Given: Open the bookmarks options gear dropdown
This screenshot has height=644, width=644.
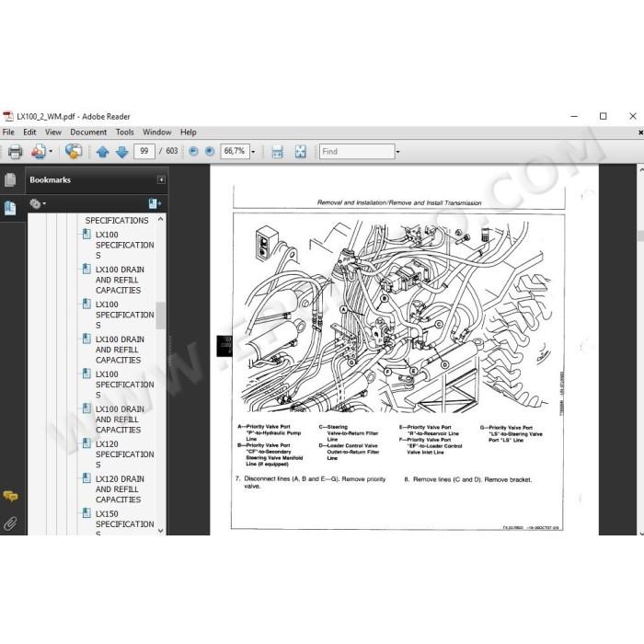Looking at the screenshot, I should pyautogui.click(x=38, y=203).
